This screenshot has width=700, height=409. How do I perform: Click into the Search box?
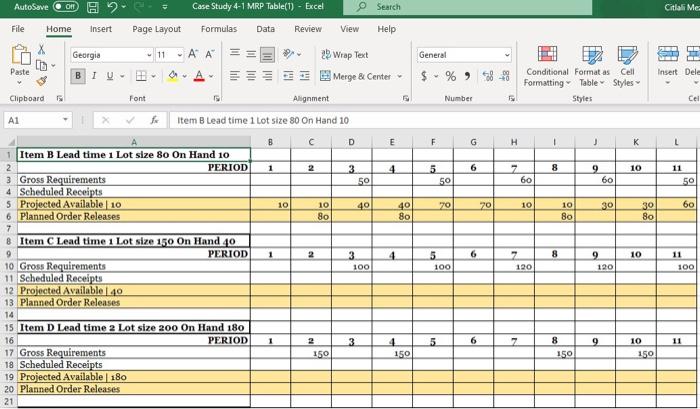pos(467,7)
